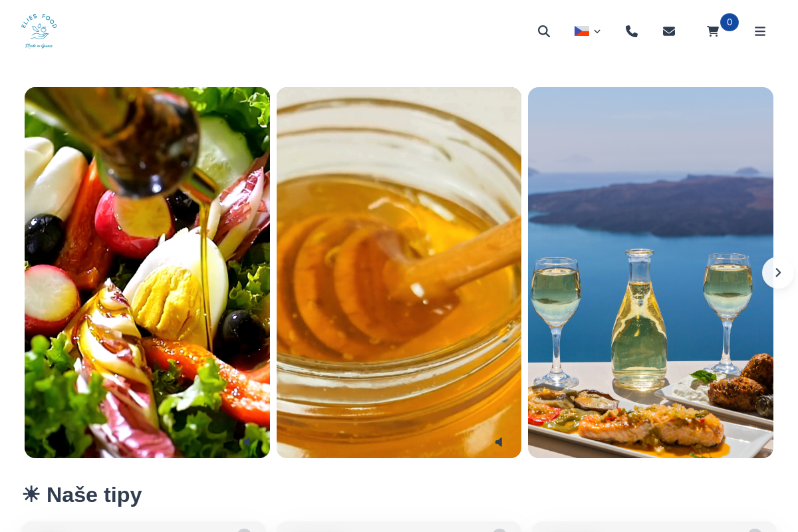Click the cart item count badge
The height and width of the screenshot is (532, 798).
tap(730, 22)
